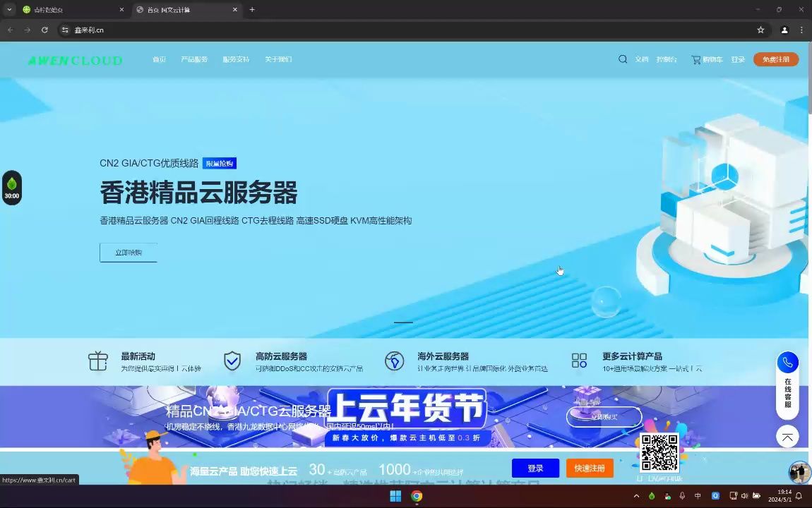This screenshot has height=508, width=812.
Task: Open the browser's three-dot menu
Action: 800,30
